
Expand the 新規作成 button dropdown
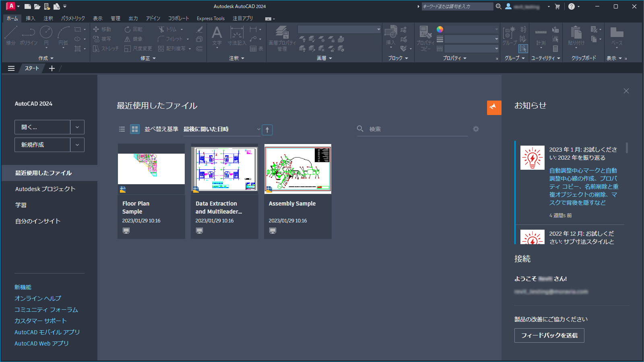(x=77, y=144)
